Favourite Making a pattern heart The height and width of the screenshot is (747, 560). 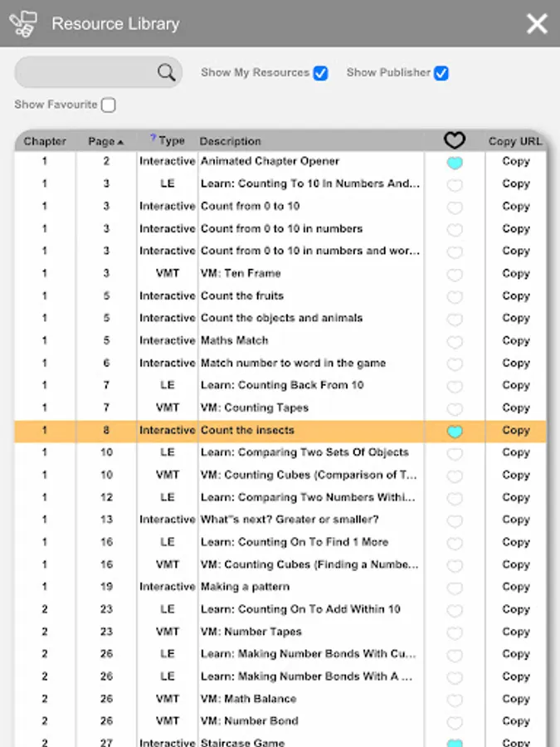455,588
